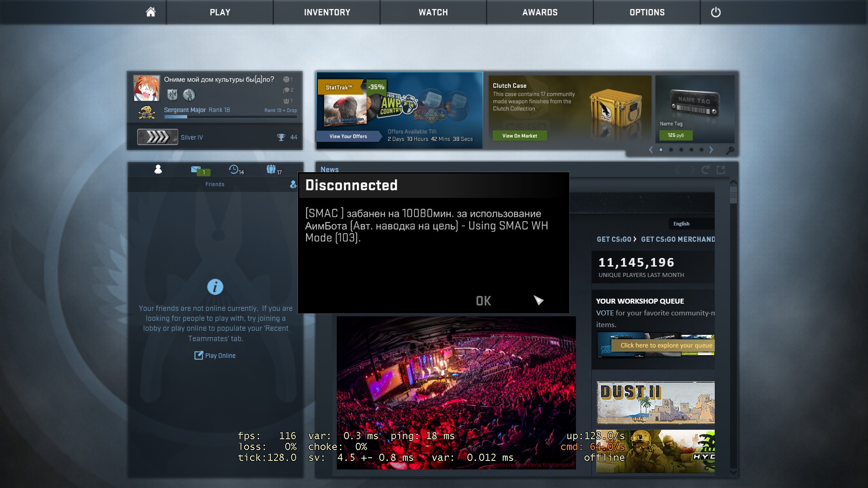The height and width of the screenshot is (488, 868).
Task: Click the rank XP progress bar
Action: point(231,117)
